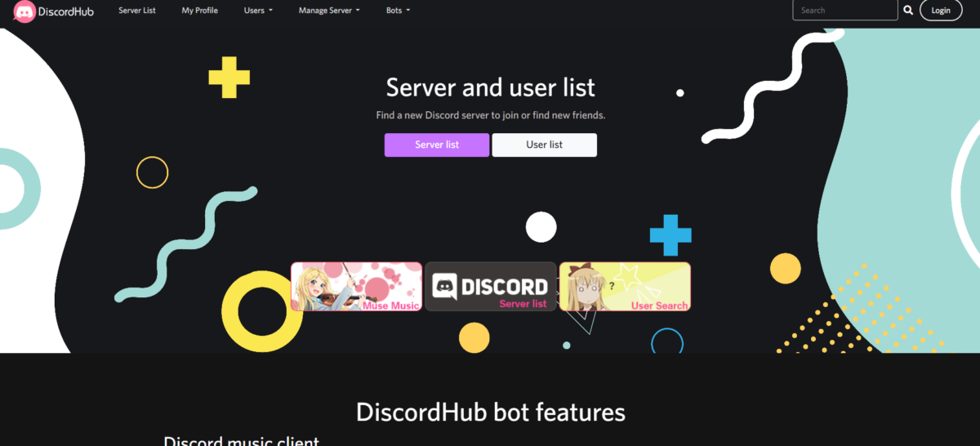Click the 'Find a new Discord server' subtitle
This screenshot has width=980, height=446.
tap(491, 115)
